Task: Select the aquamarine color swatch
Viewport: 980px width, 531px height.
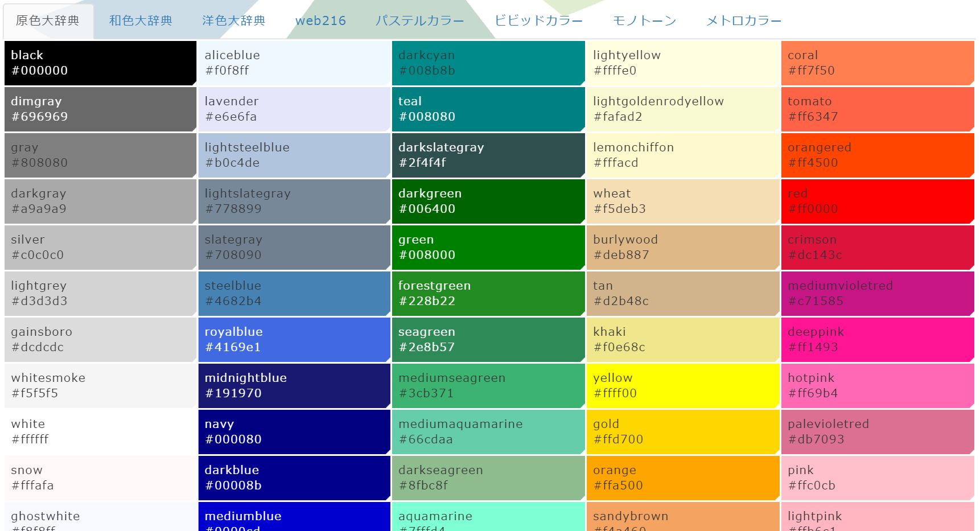Action: tap(488, 518)
